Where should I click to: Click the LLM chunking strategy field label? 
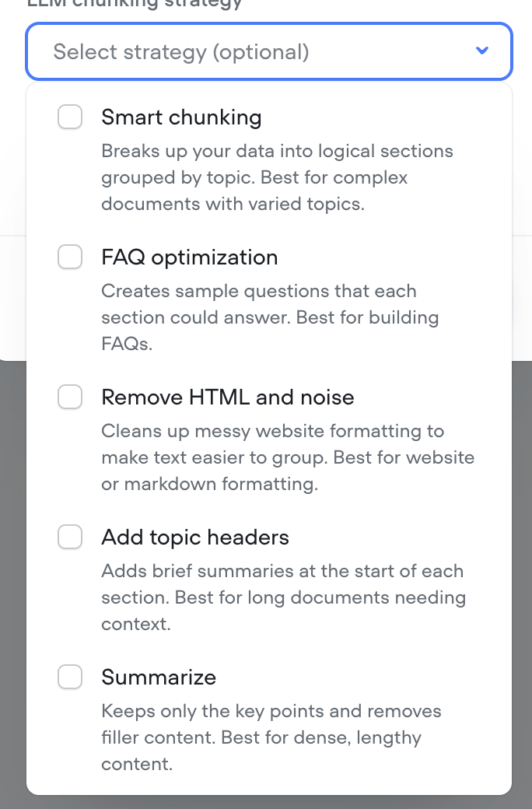tap(134, 4)
